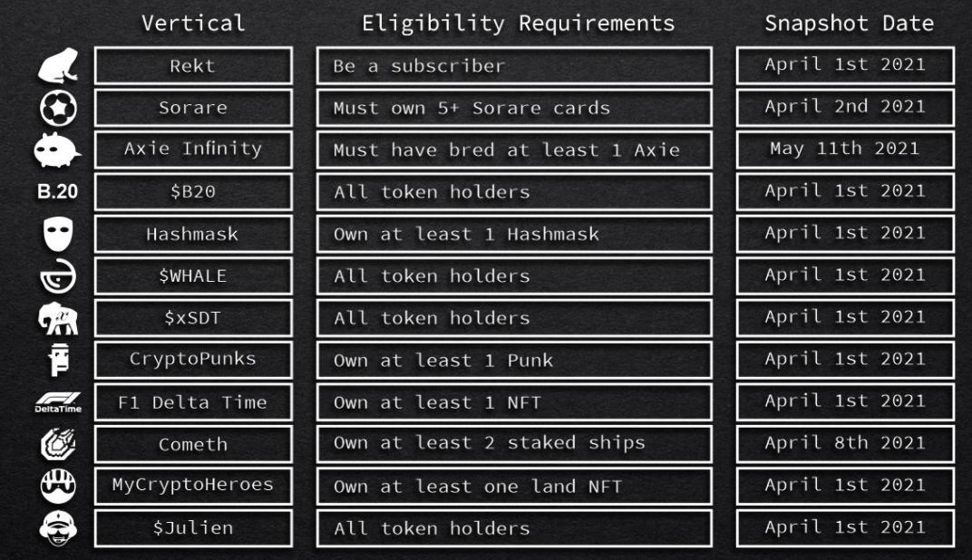This screenshot has height=560, width=972.
Task: Select the Axie Infinity vertical box
Action: pos(193,150)
